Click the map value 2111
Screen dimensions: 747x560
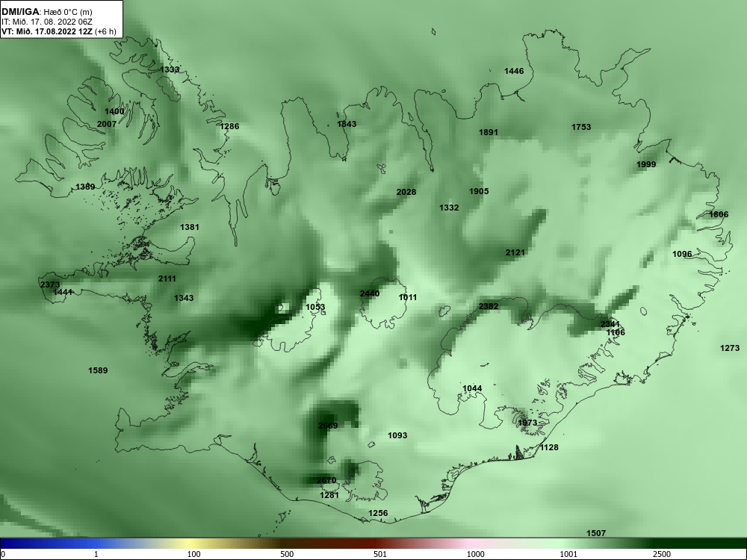click(167, 279)
